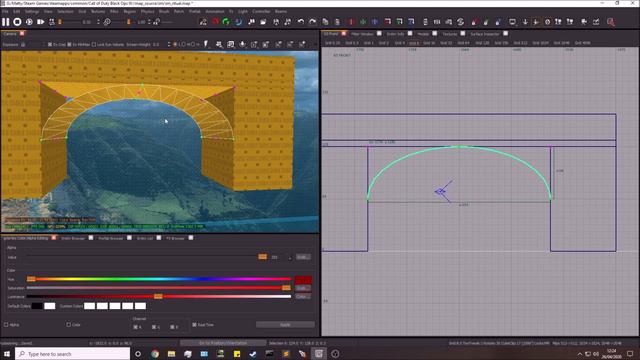The width and height of the screenshot is (640, 360).
Task: Open the Selection menu
Action: [65, 11]
